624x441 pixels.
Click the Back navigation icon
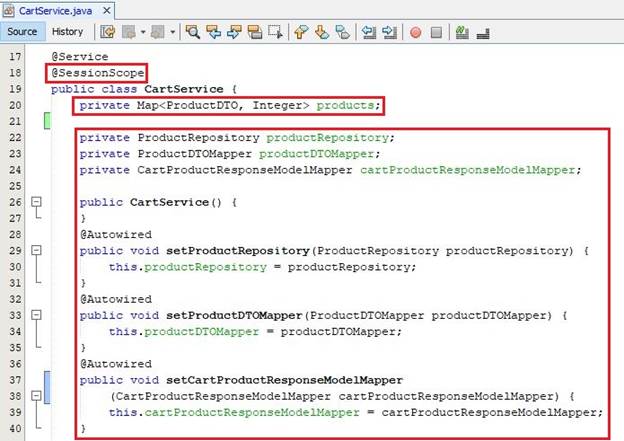(x=129, y=32)
